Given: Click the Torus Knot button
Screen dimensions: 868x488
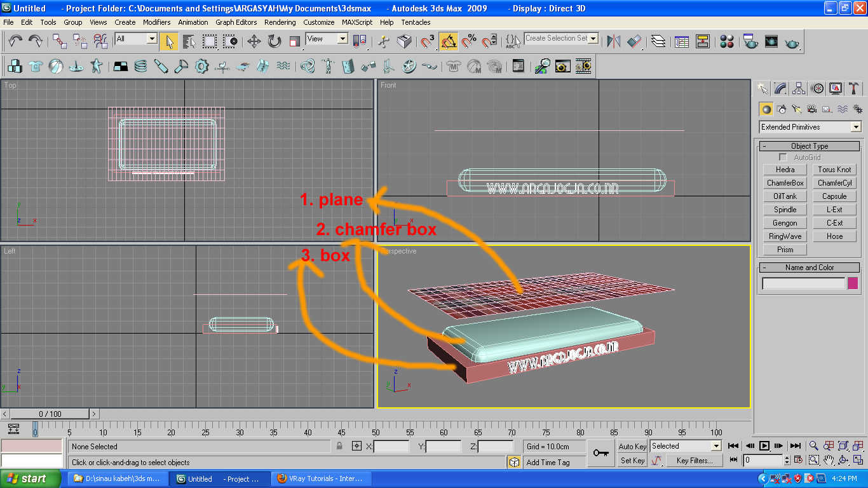Looking at the screenshot, I should click(x=834, y=170).
